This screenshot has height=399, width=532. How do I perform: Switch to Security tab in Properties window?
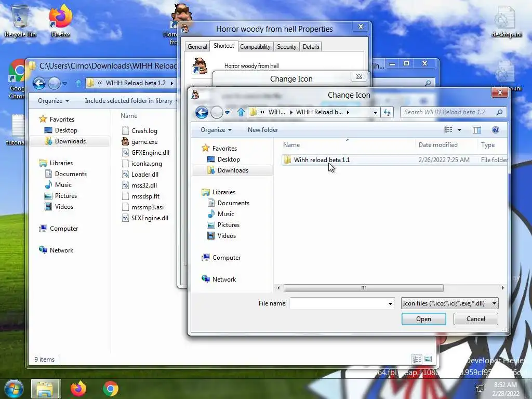[286, 47]
